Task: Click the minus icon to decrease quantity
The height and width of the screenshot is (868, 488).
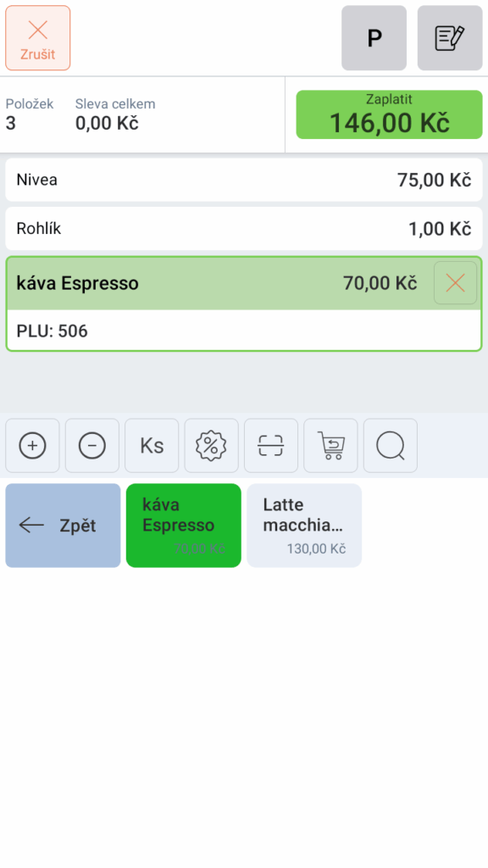Action: pyautogui.click(x=92, y=446)
